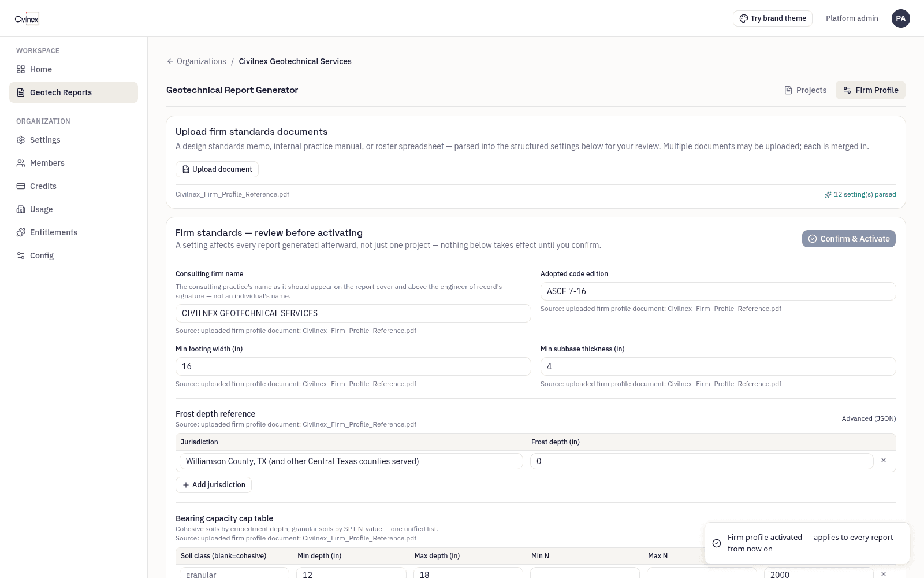Click the 12 setting(s) parsed status
Viewport: 924px width, 578px height.
[x=860, y=194]
